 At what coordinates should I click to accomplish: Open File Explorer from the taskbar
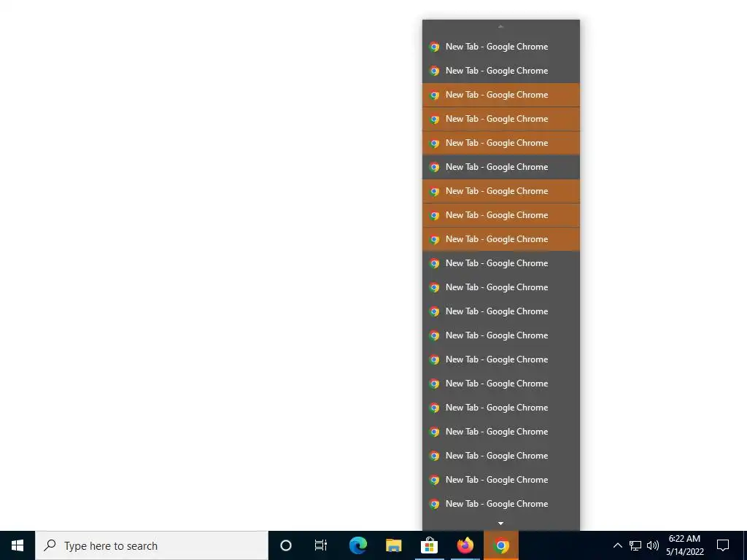tap(393, 545)
